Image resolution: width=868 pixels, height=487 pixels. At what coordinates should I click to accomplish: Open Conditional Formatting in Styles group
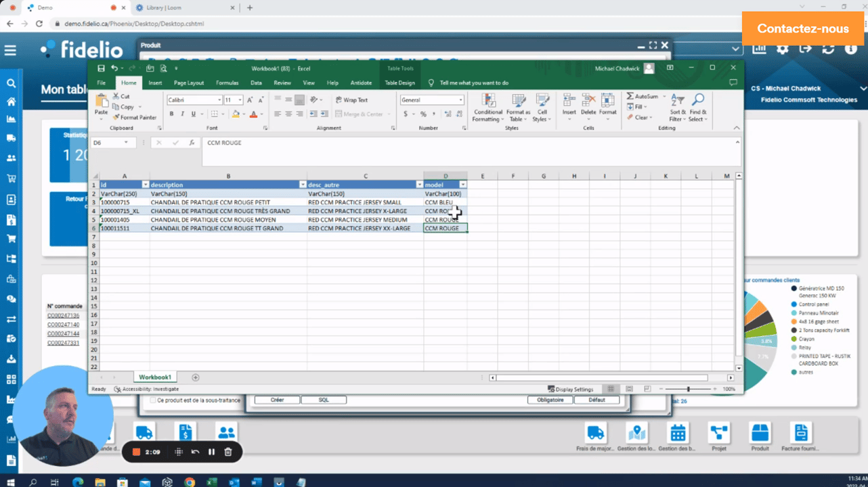pyautogui.click(x=487, y=108)
